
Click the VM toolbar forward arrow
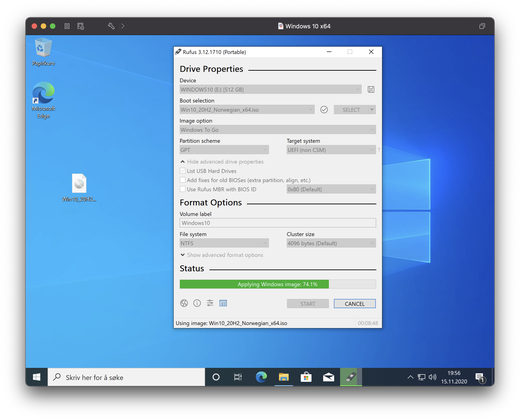(x=123, y=26)
